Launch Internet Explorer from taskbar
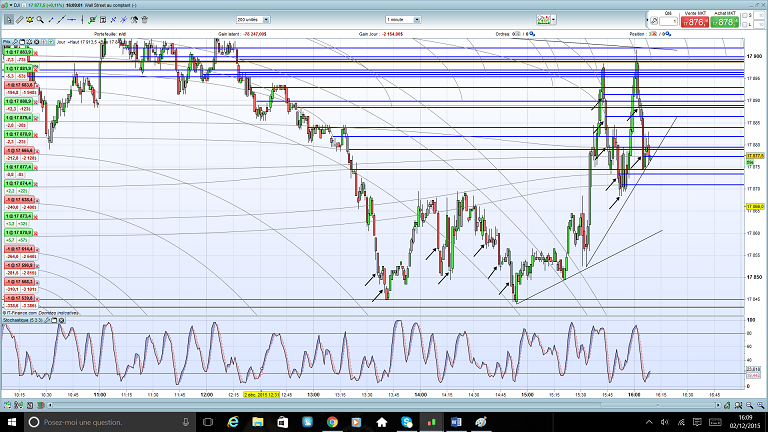Image resolution: width=768 pixels, height=432 pixels. click(233, 422)
